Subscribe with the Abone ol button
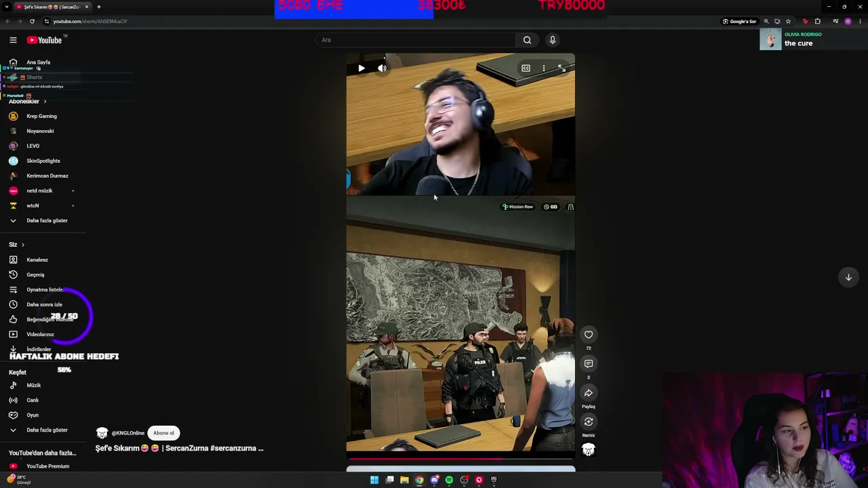 163,433
